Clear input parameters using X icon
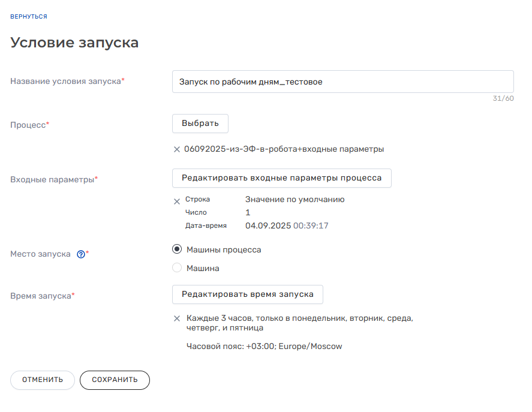 click(177, 202)
